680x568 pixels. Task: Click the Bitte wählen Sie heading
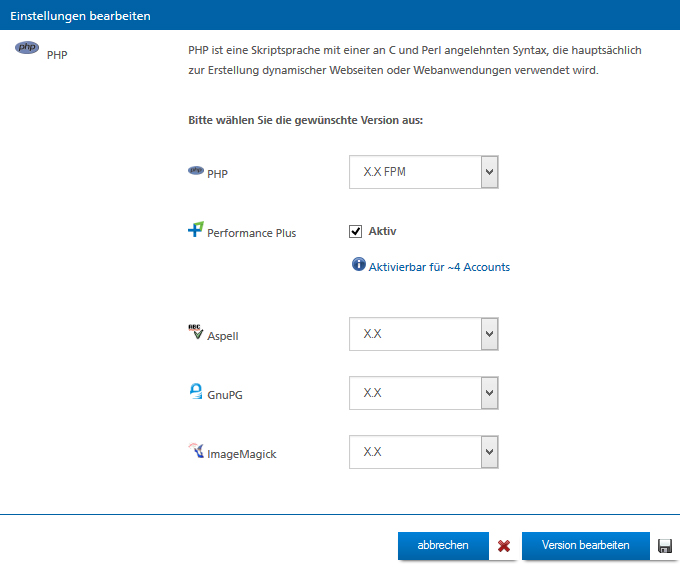(305, 120)
